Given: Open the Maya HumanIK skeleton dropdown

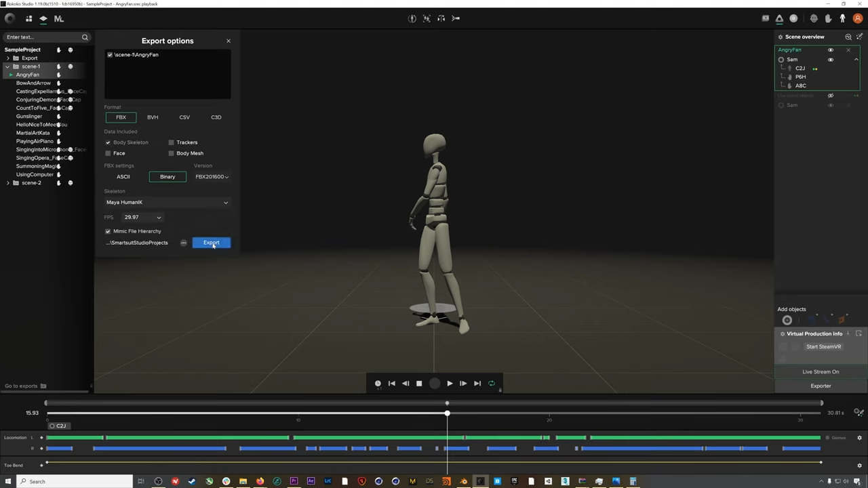Looking at the screenshot, I should 167,202.
